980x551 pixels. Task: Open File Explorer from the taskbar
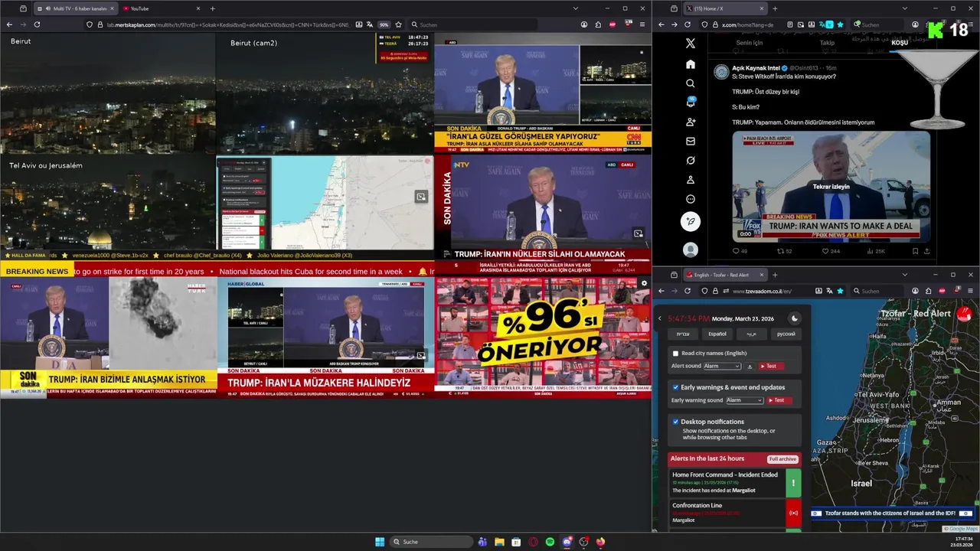499,542
